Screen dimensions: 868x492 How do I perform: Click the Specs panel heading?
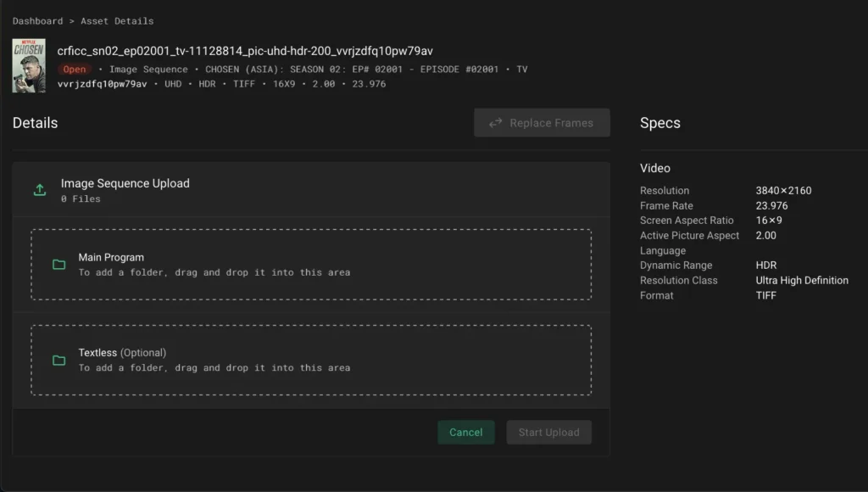pos(659,123)
